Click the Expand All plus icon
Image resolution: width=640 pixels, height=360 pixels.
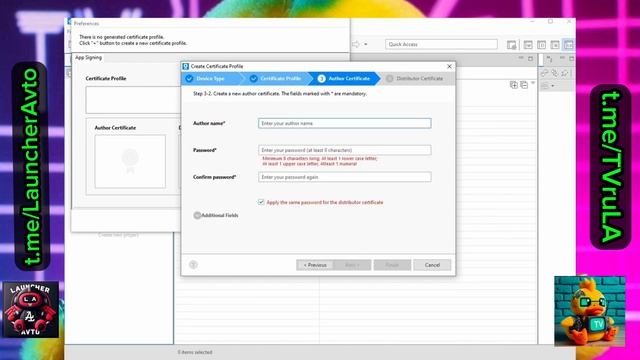[x=514, y=85]
